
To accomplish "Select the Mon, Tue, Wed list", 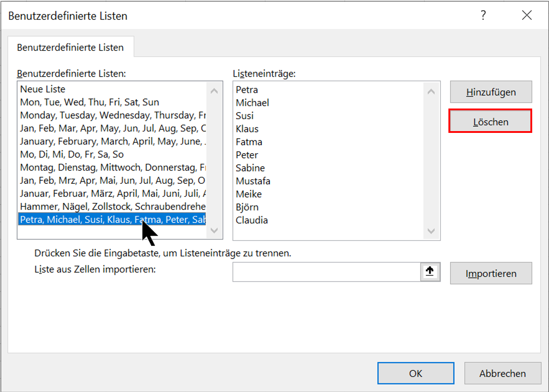I will tap(112, 102).
